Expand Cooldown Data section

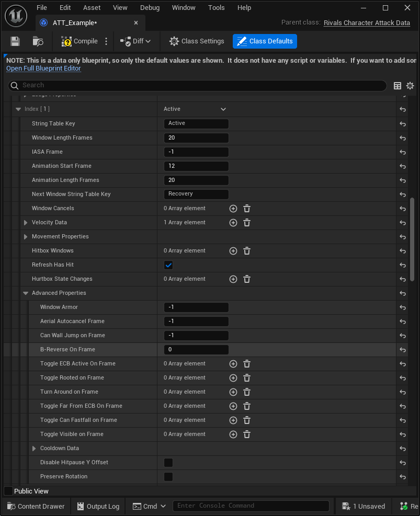tap(34, 449)
